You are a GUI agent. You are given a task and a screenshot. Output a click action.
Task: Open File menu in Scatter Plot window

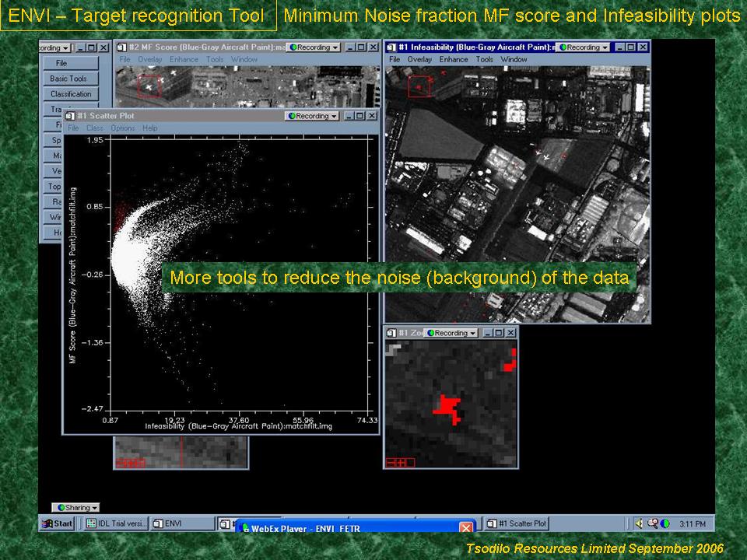tap(73, 128)
